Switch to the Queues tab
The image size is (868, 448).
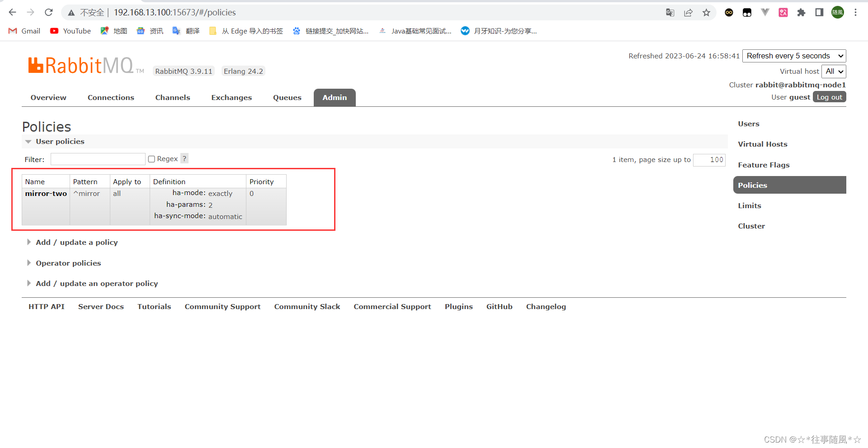(x=287, y=97)
